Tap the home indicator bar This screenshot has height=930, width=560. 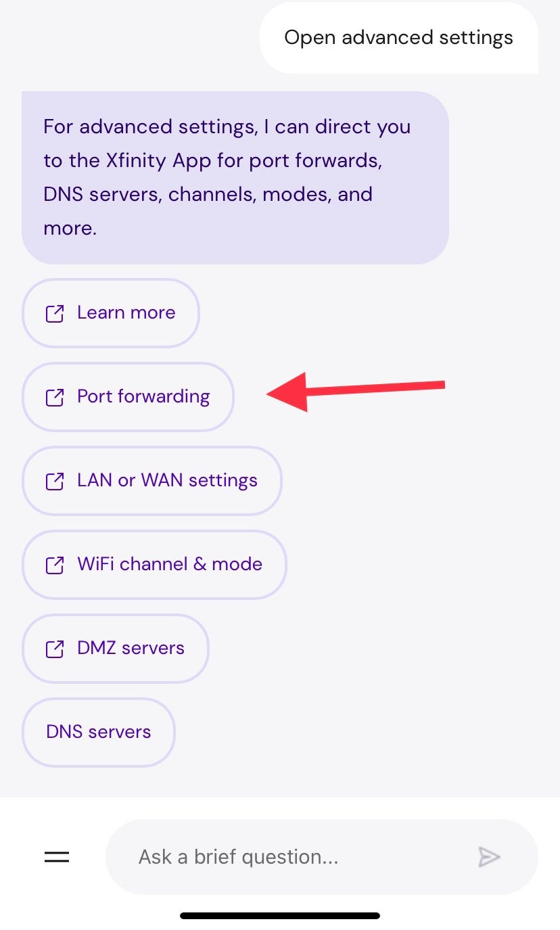(280, 916)
